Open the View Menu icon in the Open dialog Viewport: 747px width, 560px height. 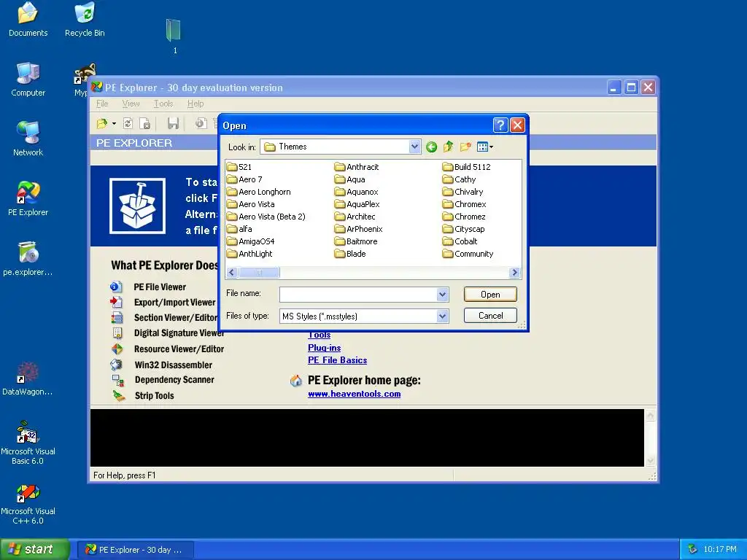485,147
